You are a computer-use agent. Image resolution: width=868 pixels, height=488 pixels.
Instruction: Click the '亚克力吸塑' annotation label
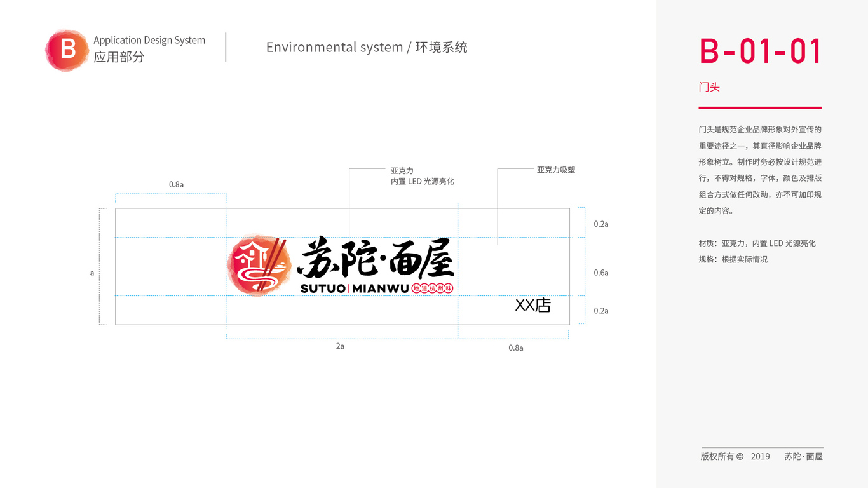click(x=556, y=170)
